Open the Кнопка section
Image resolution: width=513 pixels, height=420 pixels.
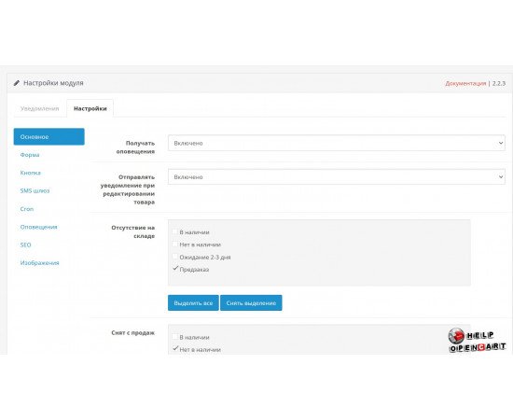tap(31, 173)
